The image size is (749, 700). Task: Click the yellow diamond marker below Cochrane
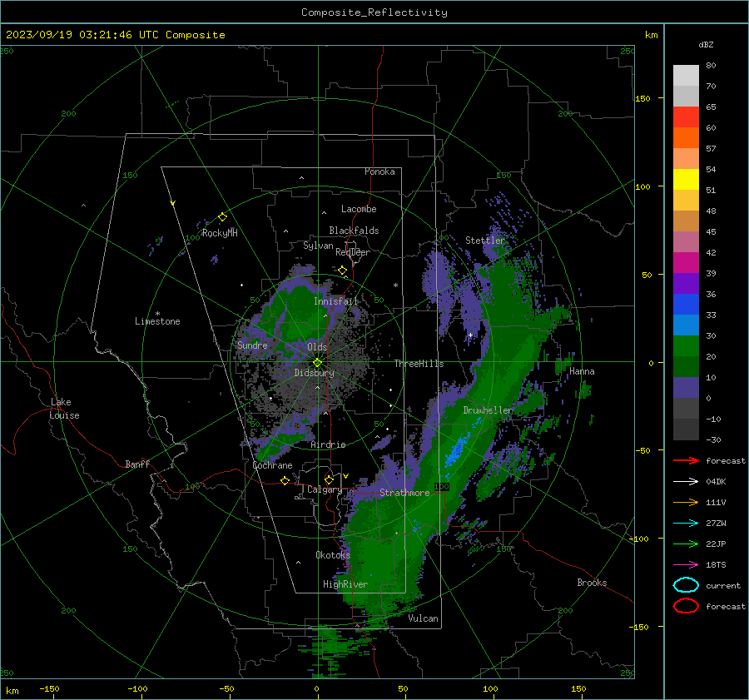point(285,480)
